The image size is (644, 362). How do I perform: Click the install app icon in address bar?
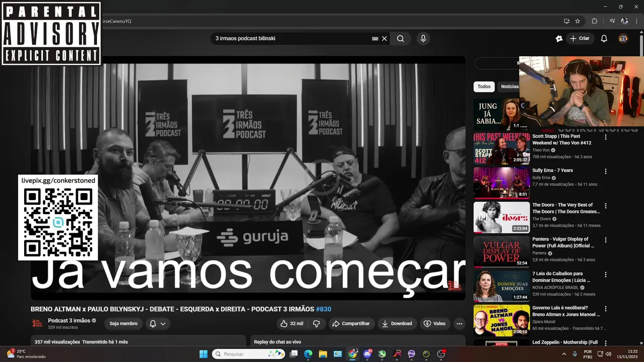pos(567,21)
